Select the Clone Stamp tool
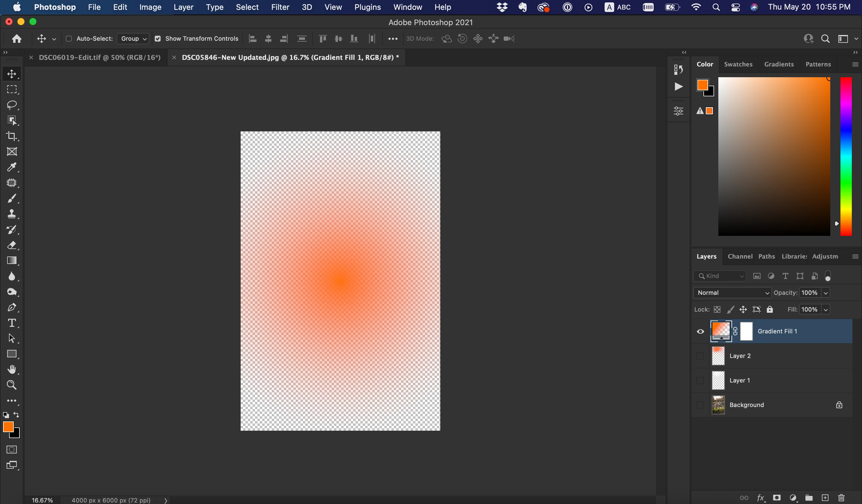 (12, 214)
